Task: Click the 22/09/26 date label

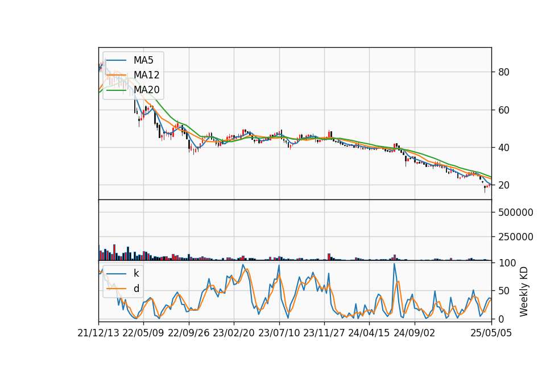Action: 189,333
